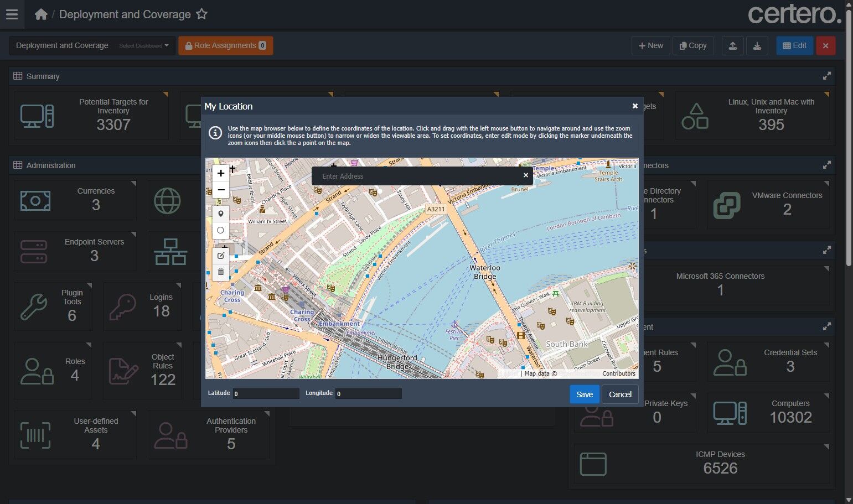The height and width of the screenshot is (504, 853).
Task: Open the ICMP Devices tile
Action: click(x=702, y=464)
